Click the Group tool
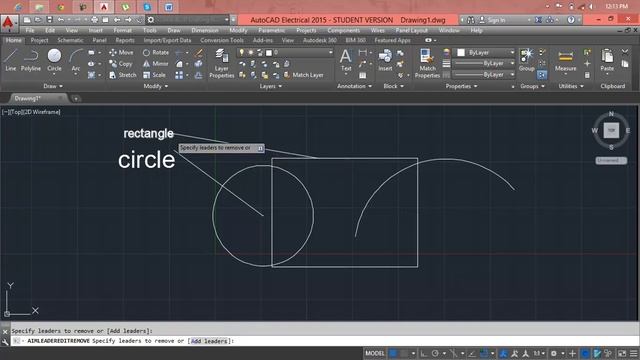This screenshot has height=360, width=640. point(527,60)
